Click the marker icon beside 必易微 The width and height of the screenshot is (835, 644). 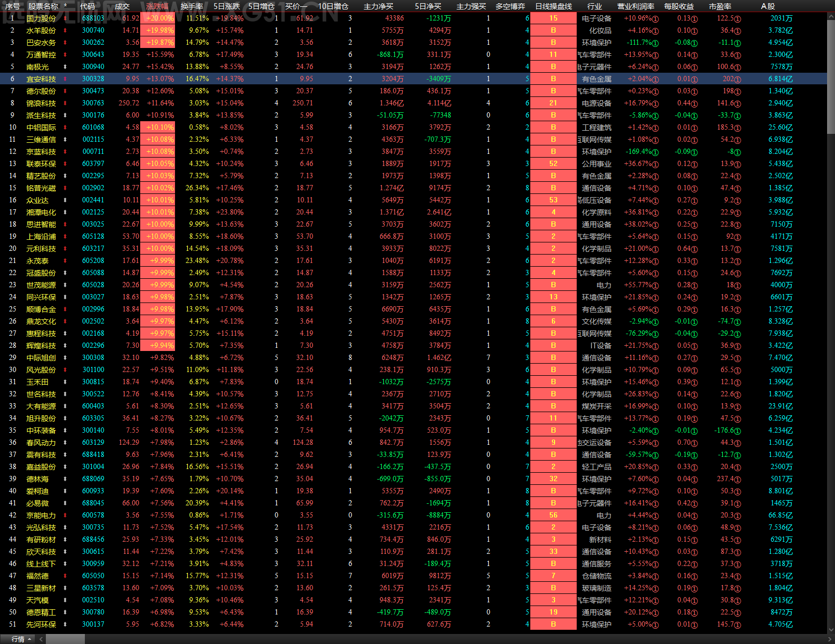click(x=65, y=503)
